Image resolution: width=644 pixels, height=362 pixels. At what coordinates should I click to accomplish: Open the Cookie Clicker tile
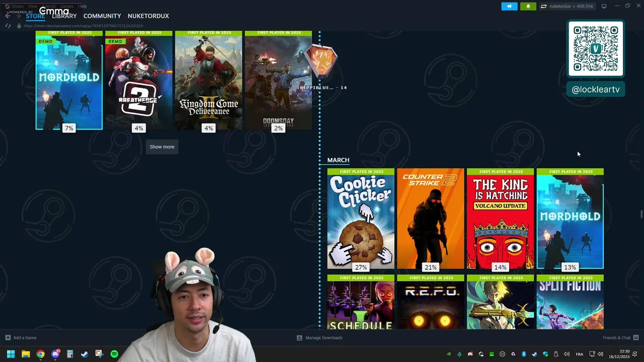(361, 219)
